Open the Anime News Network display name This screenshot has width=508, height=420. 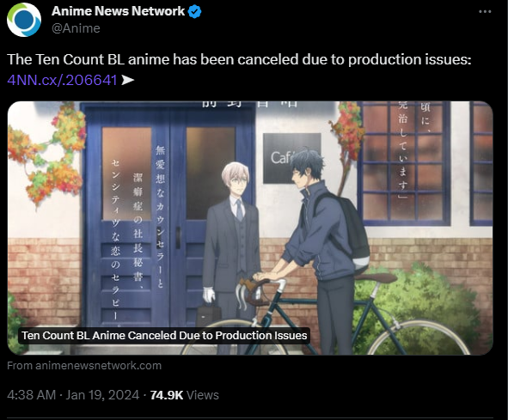pyautogui.click(x=118, y=11)
